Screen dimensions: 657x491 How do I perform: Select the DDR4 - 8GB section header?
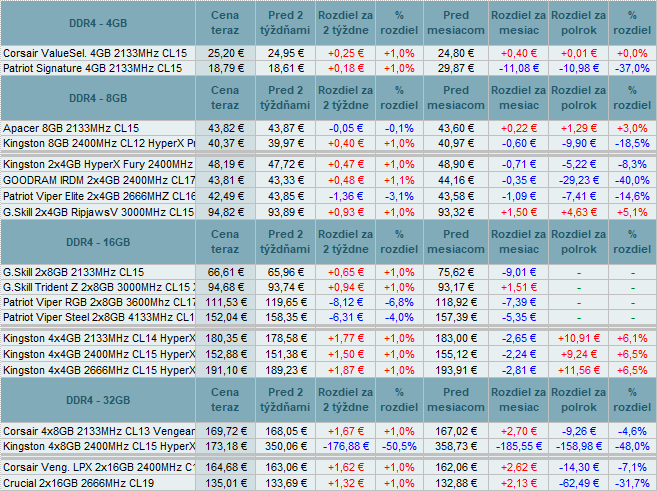click(x=98, y=98)
